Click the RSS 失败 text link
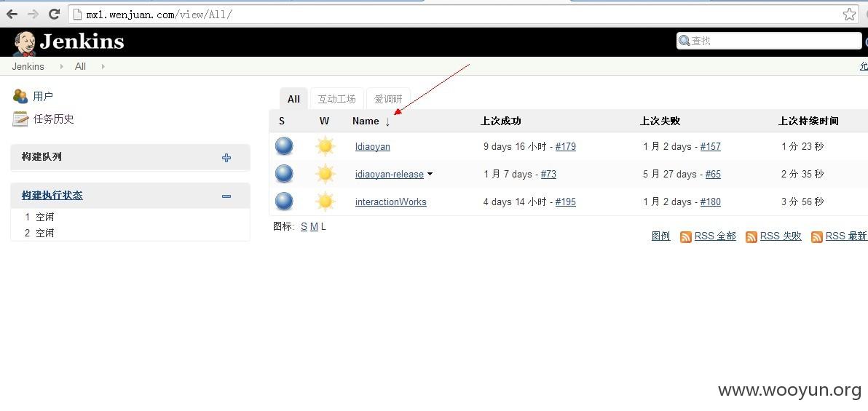This screenshot has height=411, width=868. 781,236
